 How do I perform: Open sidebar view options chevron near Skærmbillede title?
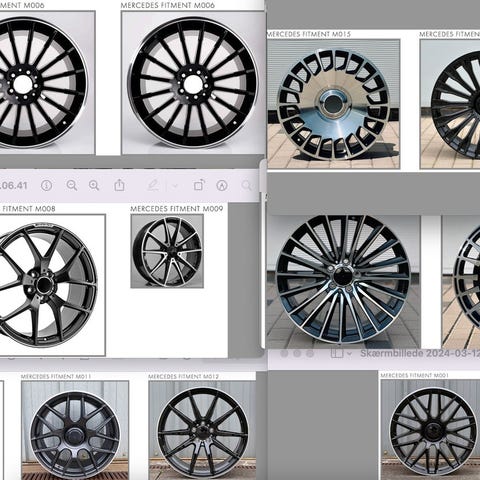pos(349,353)
